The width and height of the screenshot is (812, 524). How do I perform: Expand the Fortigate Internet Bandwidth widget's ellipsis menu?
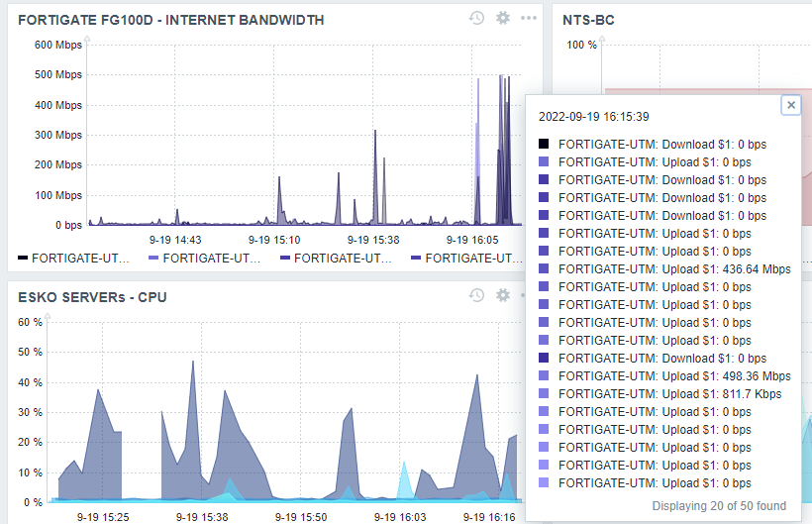(529, 19)
